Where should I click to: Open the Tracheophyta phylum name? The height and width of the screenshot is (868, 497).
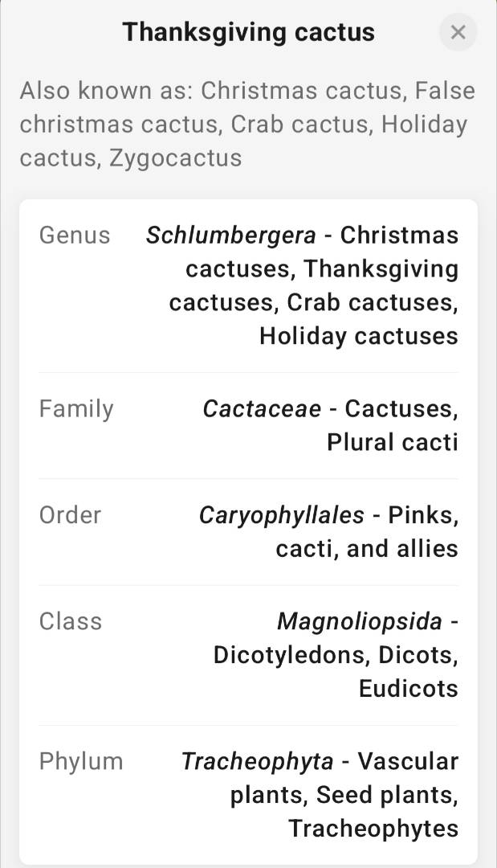(x=257, y=761)
